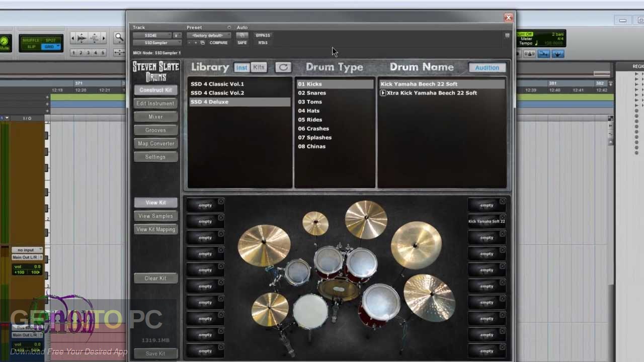Toggle the Audition button
The width and height of the screenshot is (644, 362).
click(x=487, y=67)
